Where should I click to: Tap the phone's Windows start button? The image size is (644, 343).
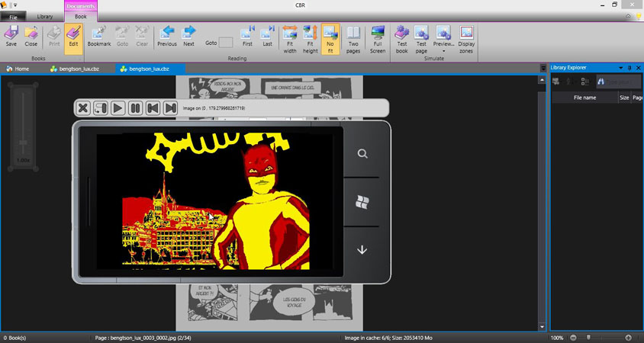point(362,202)
